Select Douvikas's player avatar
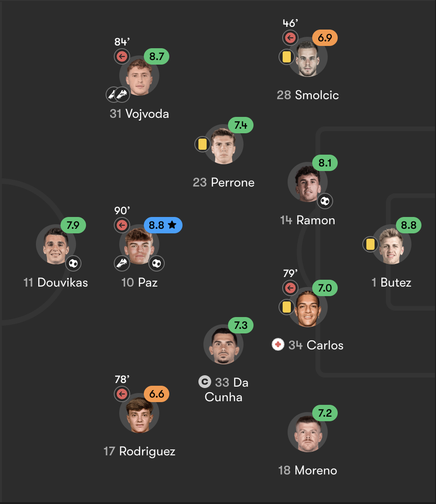Viewport: 436px width, 504px height. point(56,244)
